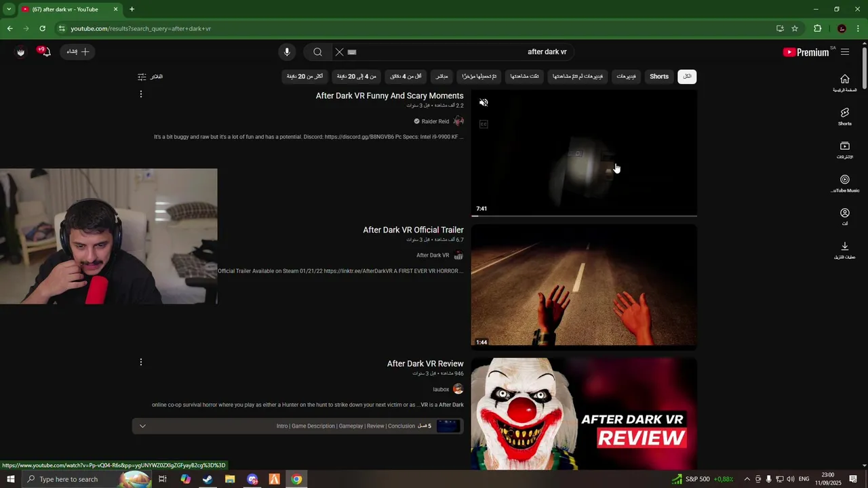Open a new Chrome tab
Viewport: 868px width, 488px height.
point(132,9)
